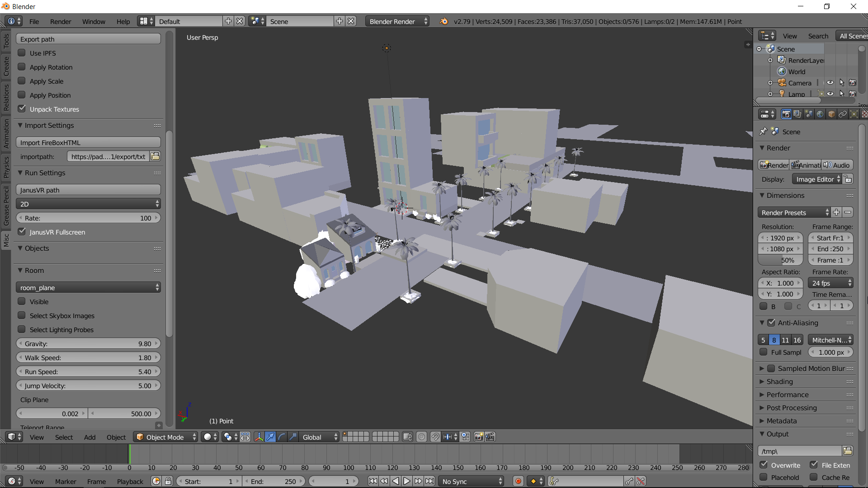Screen dimensions: 868x488
Task: Open the room_plane dropdown selector
Action: pos(88,287)
